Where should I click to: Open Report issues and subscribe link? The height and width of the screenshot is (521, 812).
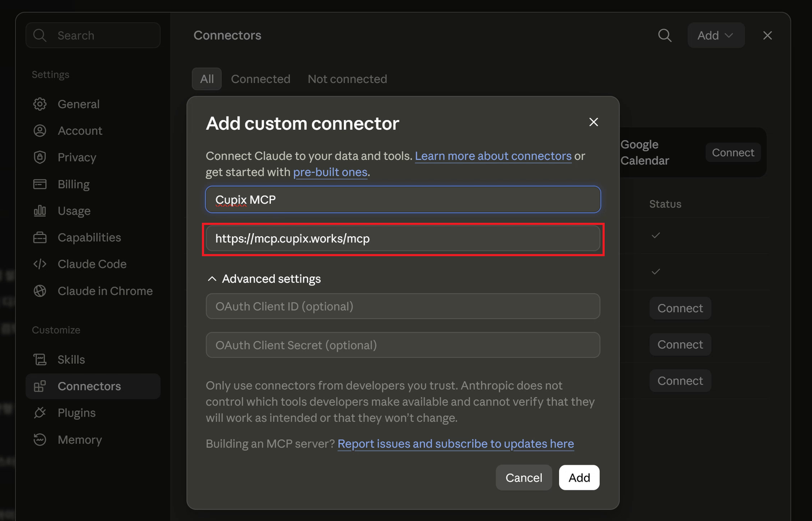tap(456, 444)
